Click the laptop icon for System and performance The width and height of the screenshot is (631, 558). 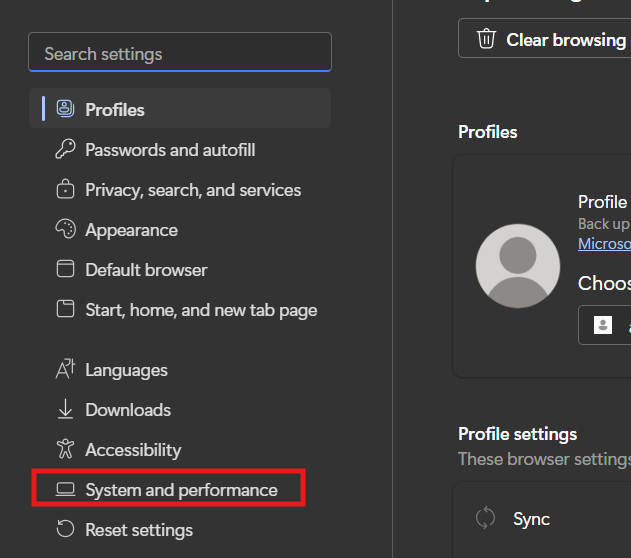[x=65, y=489]
